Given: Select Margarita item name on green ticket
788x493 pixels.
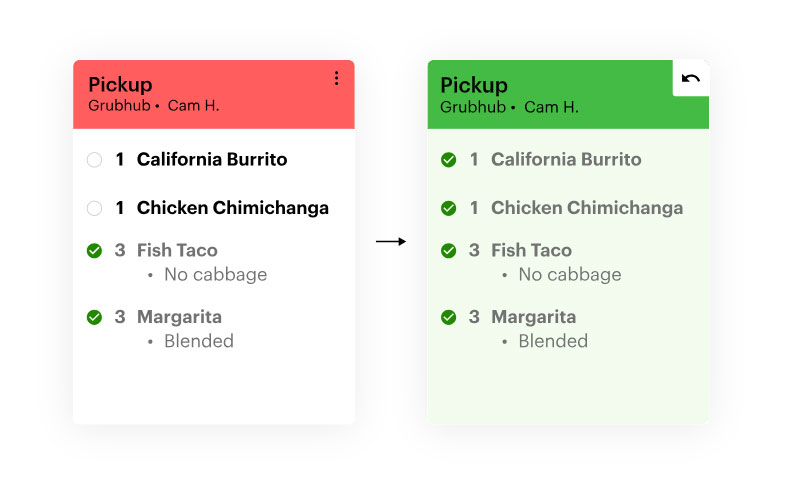Looking at the screenshot, I should 533,317.
